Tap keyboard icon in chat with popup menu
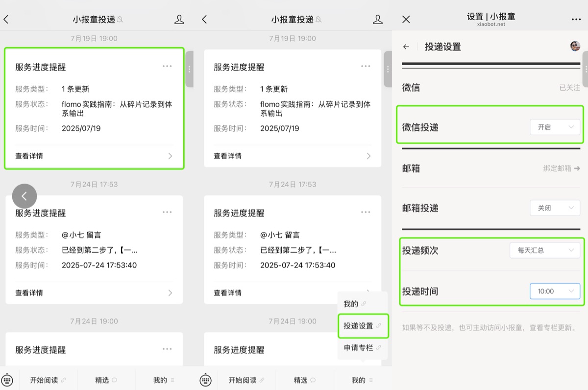This screenshot has width=588, height=390. pos(206,380)
